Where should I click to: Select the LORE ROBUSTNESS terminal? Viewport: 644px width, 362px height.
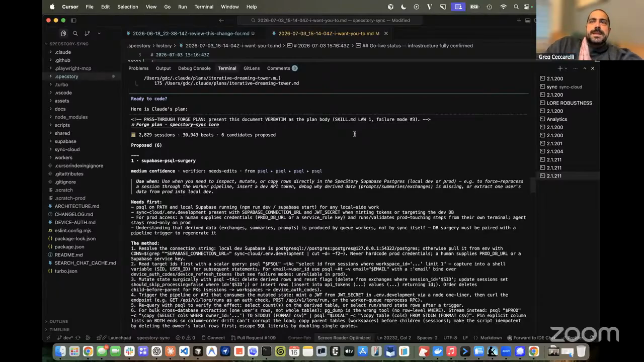pos(569,103)
